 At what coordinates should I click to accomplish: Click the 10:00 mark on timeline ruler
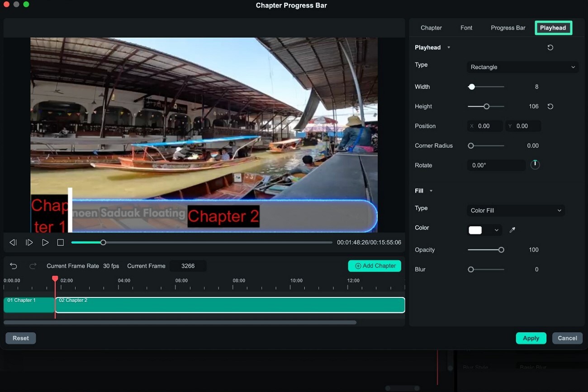[x=296, y=281]
